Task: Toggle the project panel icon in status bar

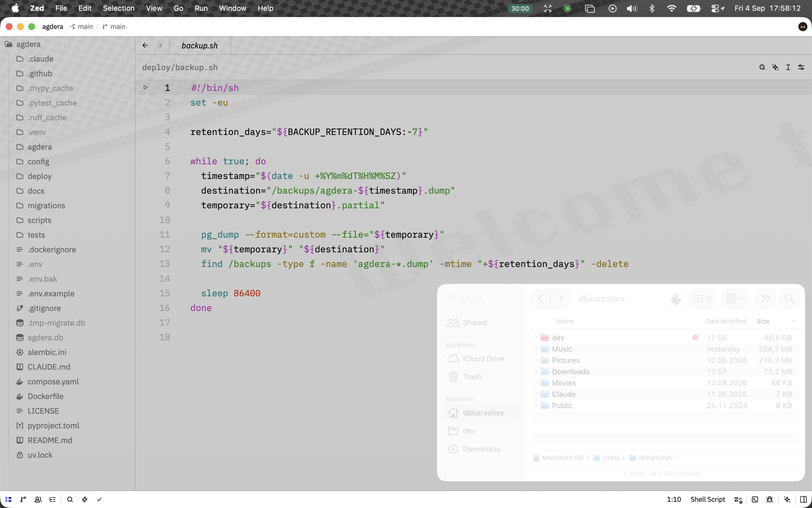Action: 9,499
